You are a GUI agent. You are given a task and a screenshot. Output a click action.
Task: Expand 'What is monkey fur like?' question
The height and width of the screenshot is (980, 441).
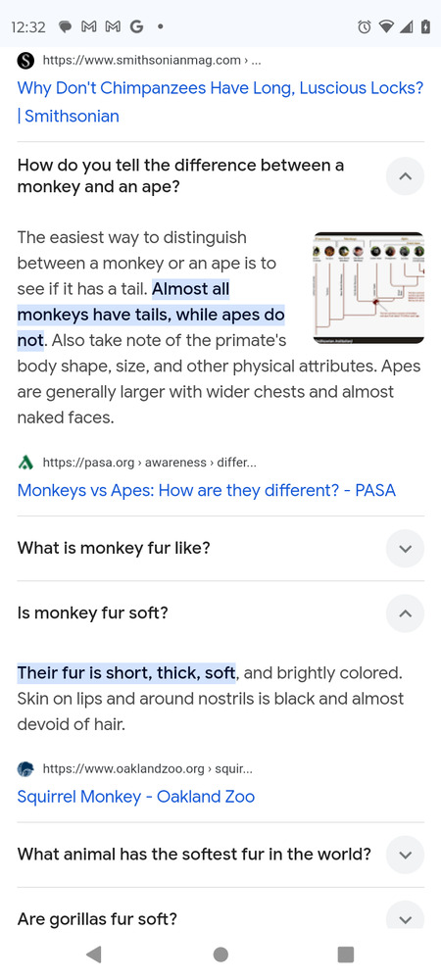(x=405, y=549)
